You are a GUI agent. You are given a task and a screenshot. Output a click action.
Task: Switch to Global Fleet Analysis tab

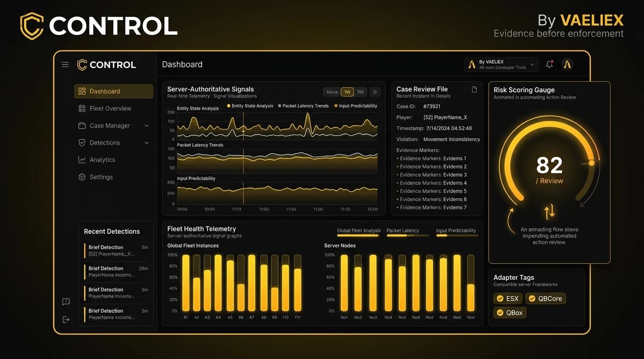point(359,230)
